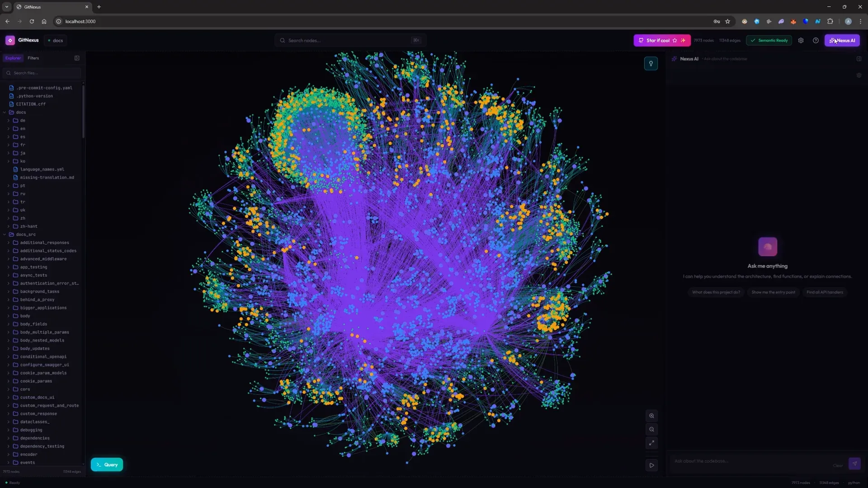Focus the Search nodes input field
868x488 pixels.
[x=350, y=41]
